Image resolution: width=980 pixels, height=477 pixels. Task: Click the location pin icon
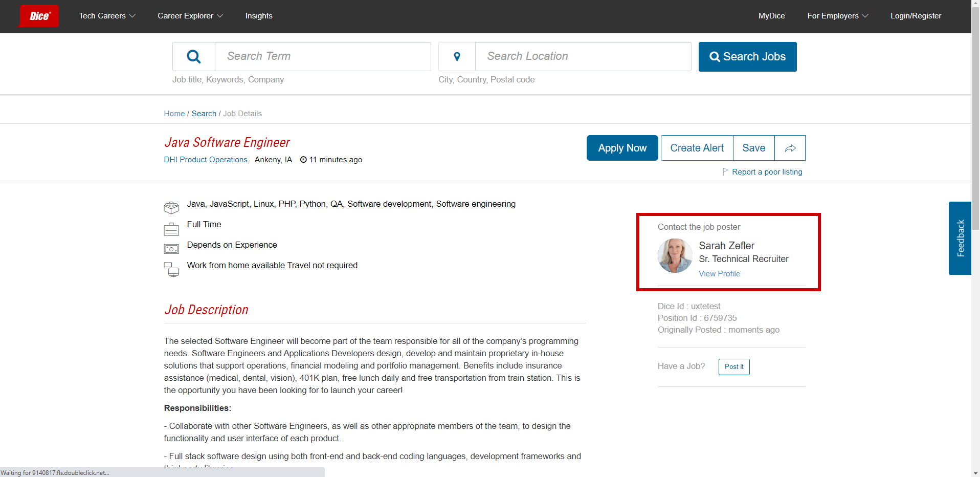457,56
